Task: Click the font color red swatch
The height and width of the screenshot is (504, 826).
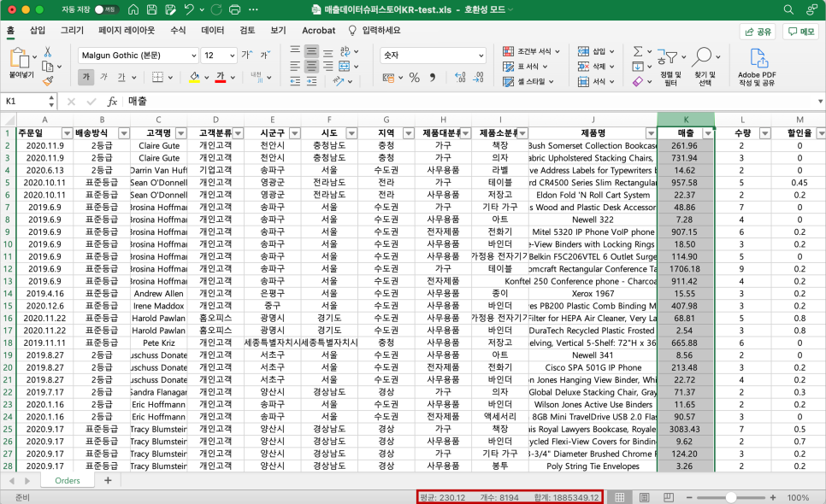Action: tap(221, 78)
